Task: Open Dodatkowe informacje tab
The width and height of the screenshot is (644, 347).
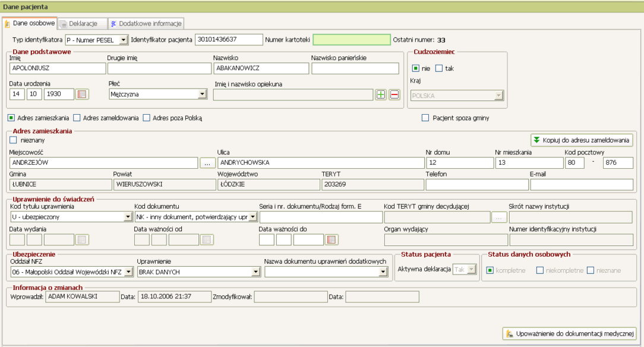Action: (146, 23)
